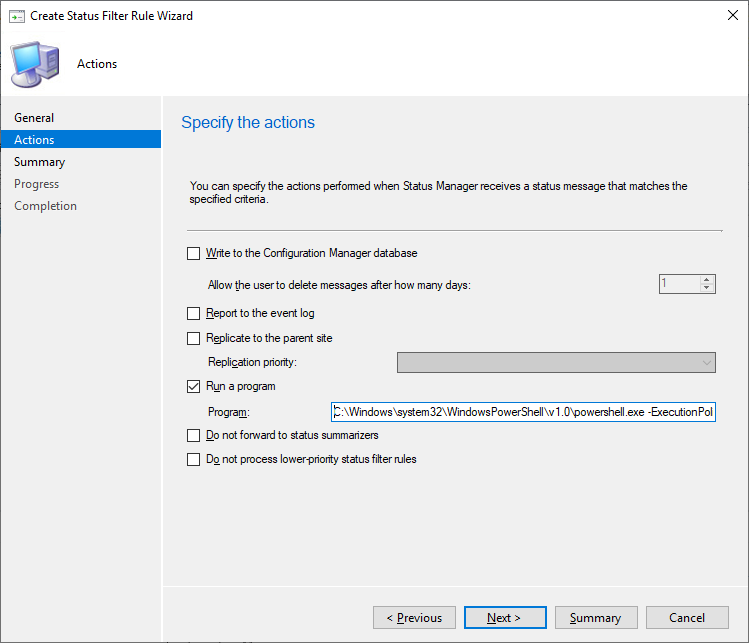The width and height of the screenshot is (749, 643).
Task: Click the 'Program:' label
Action: 229,412
